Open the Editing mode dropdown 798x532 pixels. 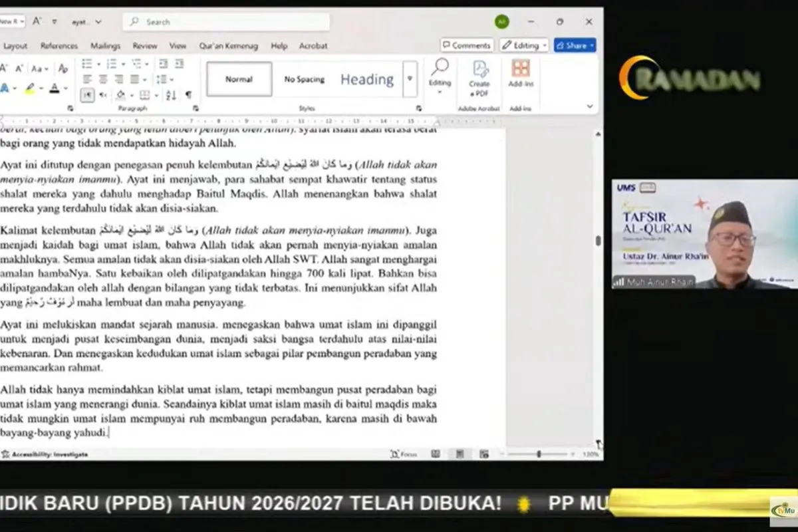coord(524,45)
